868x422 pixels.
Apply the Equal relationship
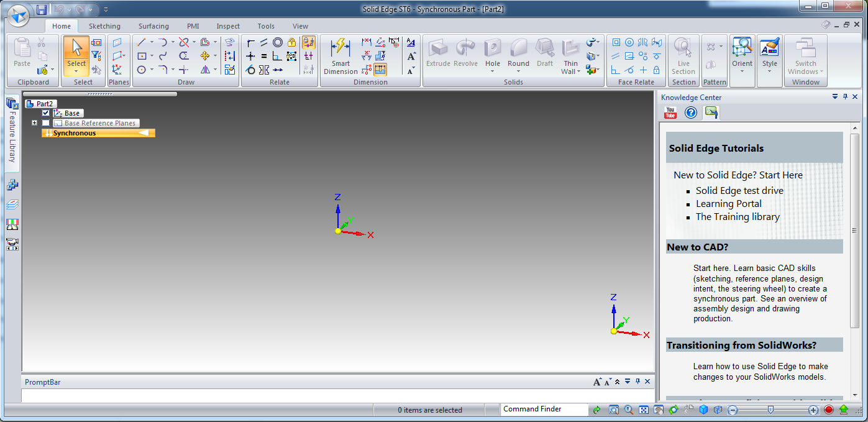coord(264,56)
